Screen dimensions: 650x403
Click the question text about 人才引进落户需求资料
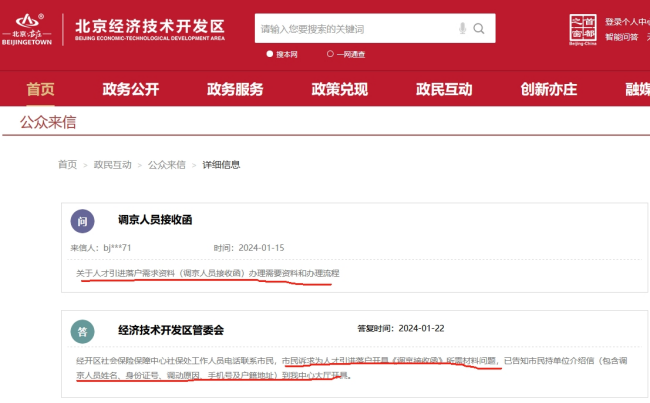click(x=208, y=273)
